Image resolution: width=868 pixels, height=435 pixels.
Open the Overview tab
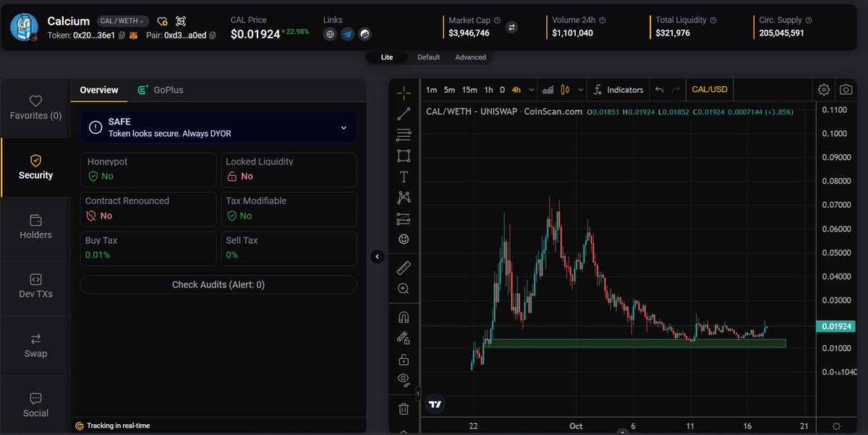(99, 90)
